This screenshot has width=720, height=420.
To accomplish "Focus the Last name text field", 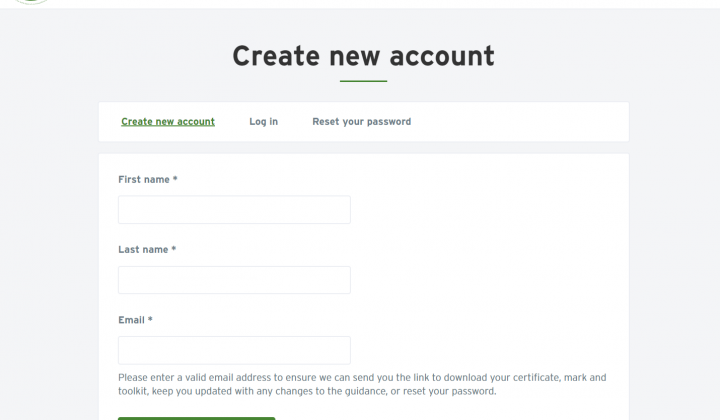I will 234,280.
